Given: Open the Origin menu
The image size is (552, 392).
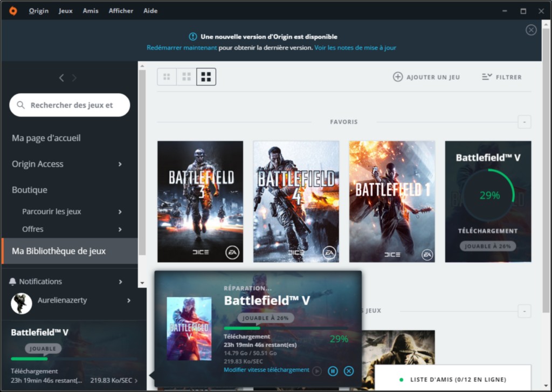Looking at the screenshot, I should point(39,11).
